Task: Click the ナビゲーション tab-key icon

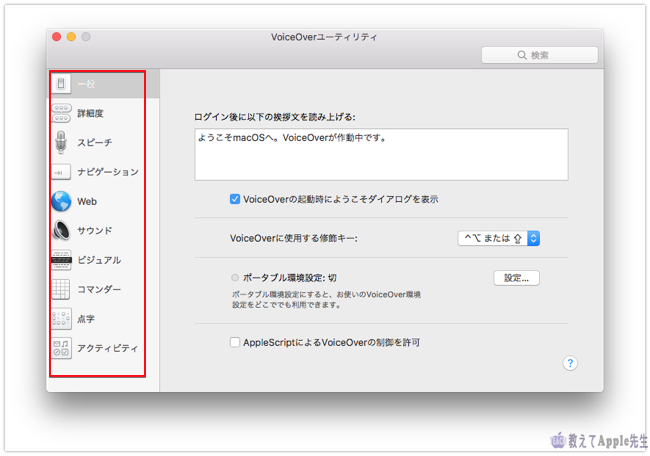Action: (x=61, y=172)
